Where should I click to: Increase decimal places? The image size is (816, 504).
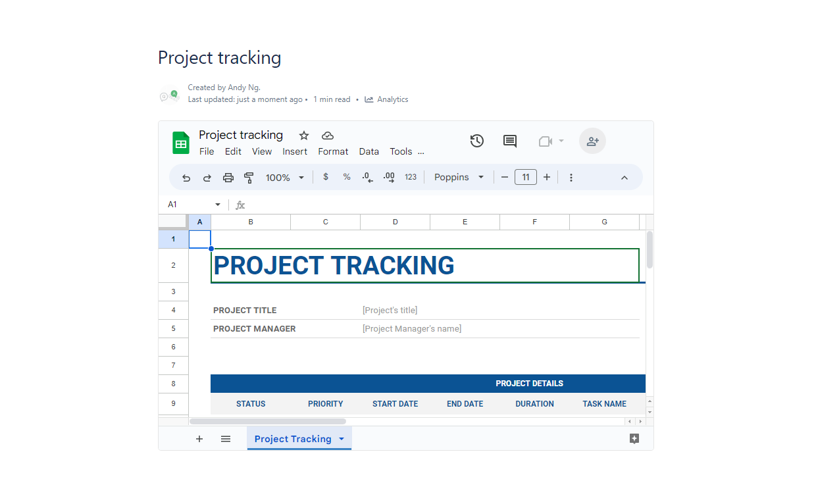[389, 178]
